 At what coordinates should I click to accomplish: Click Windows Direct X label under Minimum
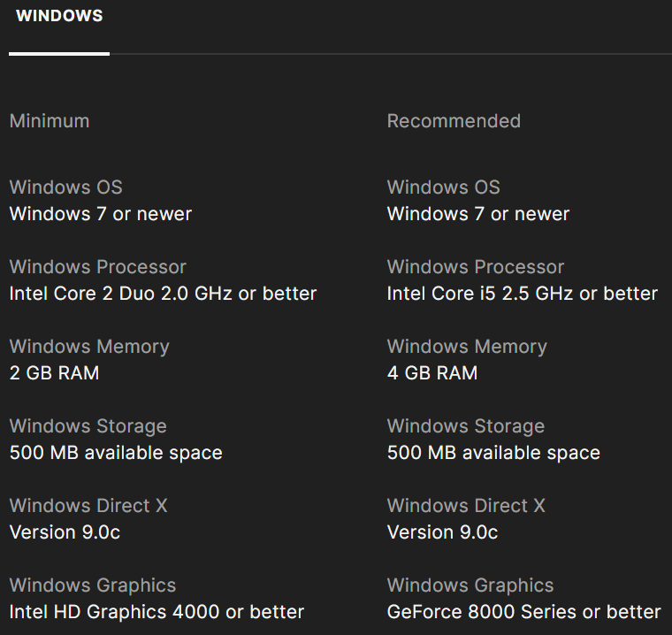[x=88, y=506]
